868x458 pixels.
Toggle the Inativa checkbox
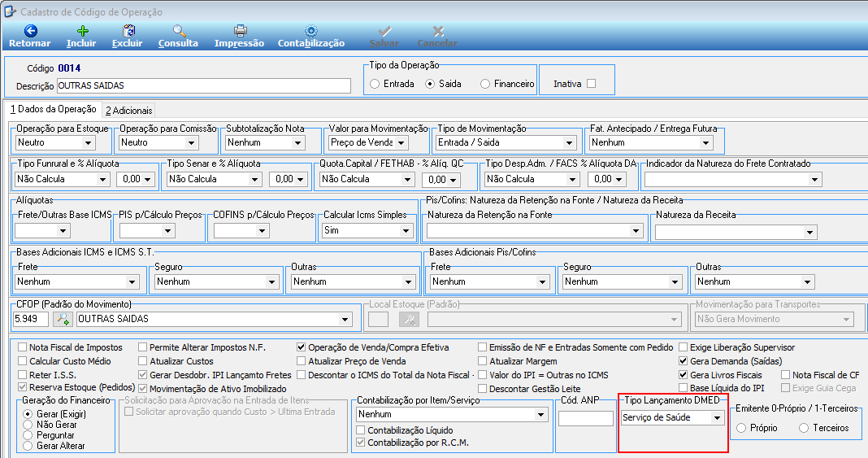[x=591, y=84]
